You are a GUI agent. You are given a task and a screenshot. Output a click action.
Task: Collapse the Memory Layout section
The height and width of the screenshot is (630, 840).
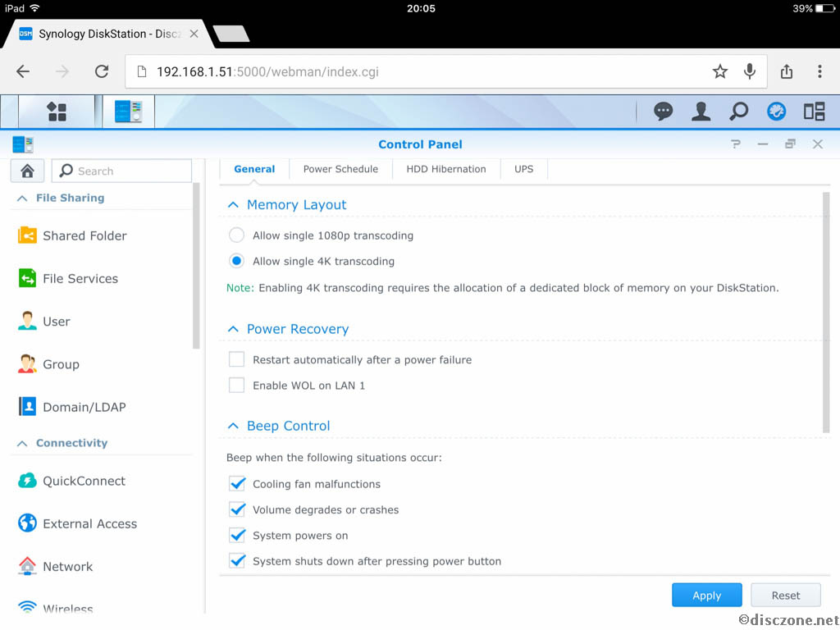pyautogui.click(x=233, y=204)
